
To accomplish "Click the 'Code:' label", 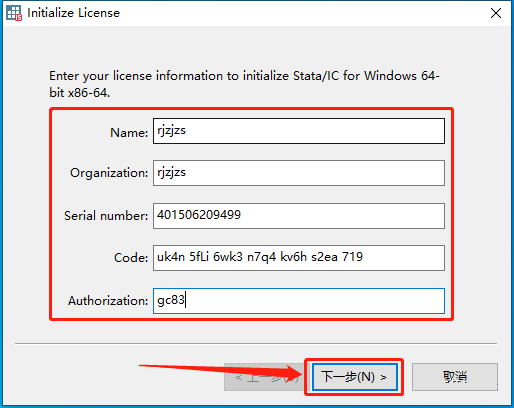I will pos(131,258).
